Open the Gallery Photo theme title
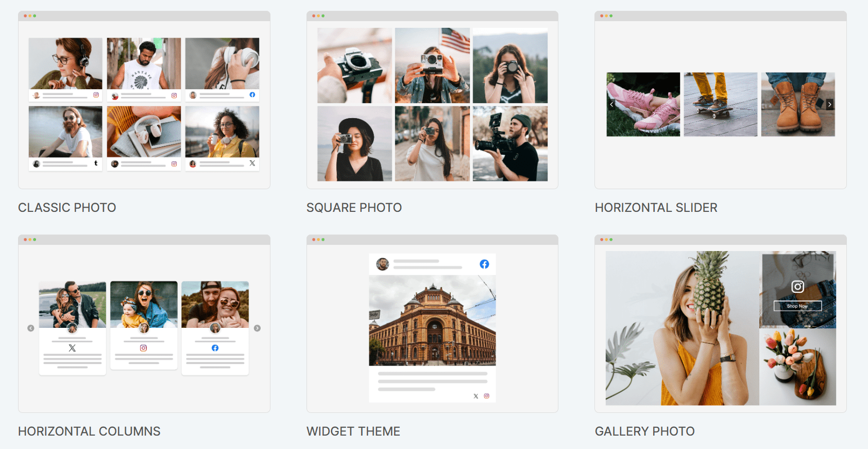The width and height of the screenshot is (868, 449). (x=644, y=431)
